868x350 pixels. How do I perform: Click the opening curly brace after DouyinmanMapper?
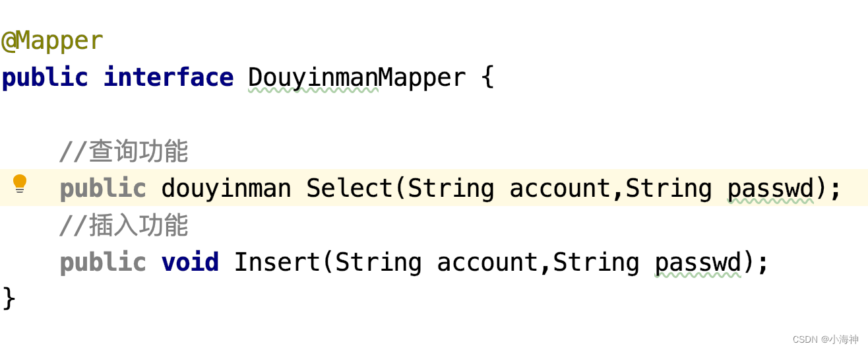click(x=487, y=79)
